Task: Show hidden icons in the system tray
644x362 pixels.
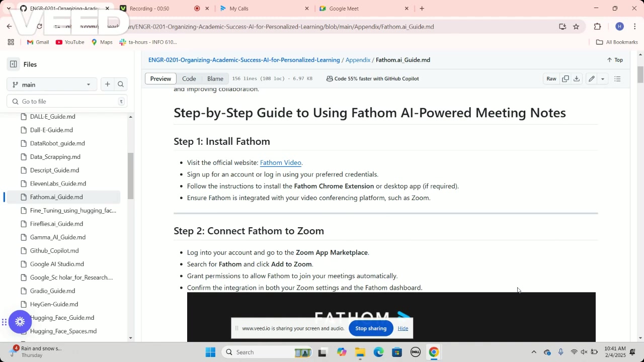Action: point(534,352)
